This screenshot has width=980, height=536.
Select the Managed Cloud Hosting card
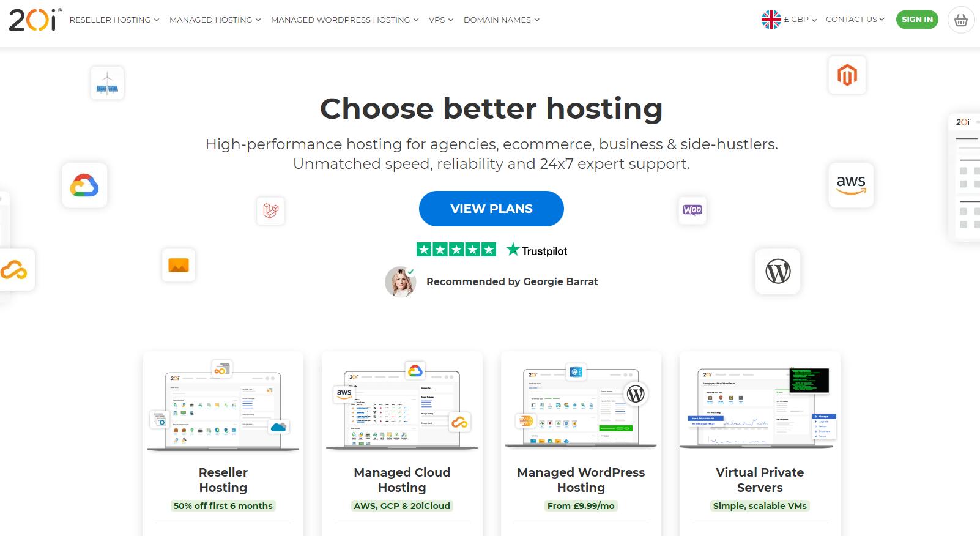pyautogui.click(x=402, y=444)
